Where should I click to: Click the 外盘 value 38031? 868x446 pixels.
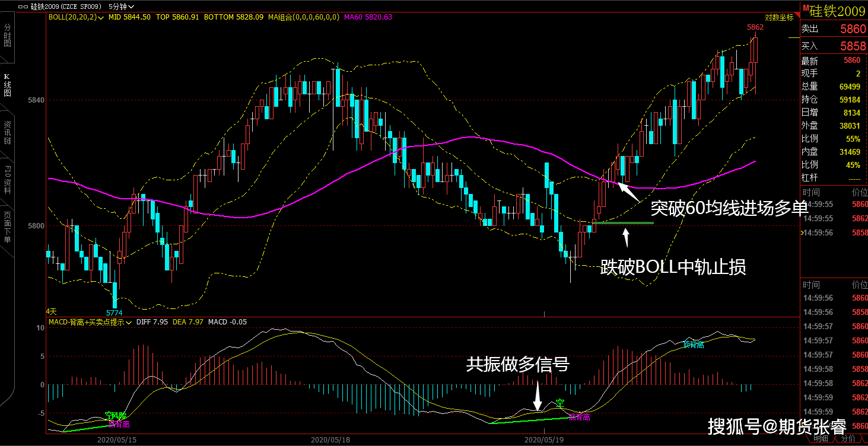pyautogui.click(x=850, y=126)
